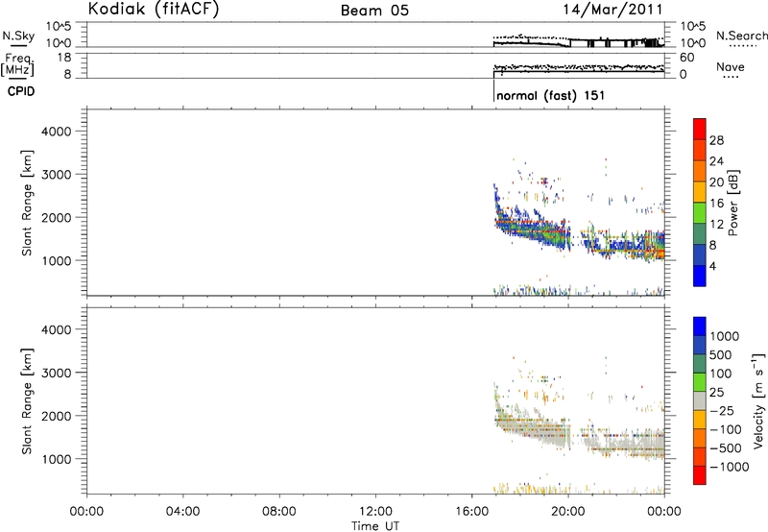This screenshot has height=532, width=768.
Task: Click the "16" value on the power colorbar
Action: point(716,204)
